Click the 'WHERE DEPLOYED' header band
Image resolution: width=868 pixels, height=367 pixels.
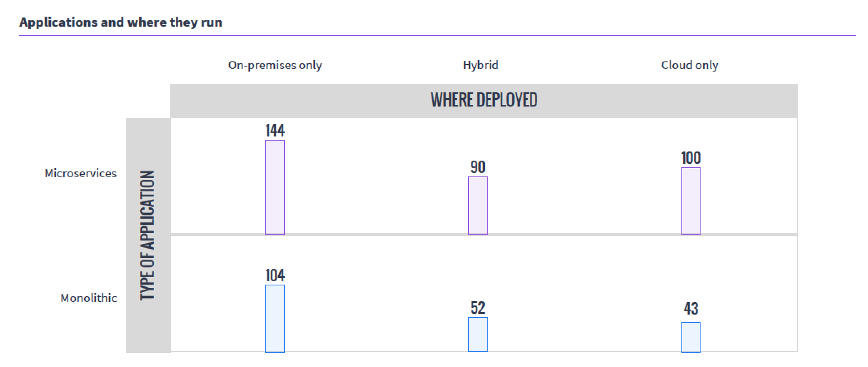pos(484,100)
